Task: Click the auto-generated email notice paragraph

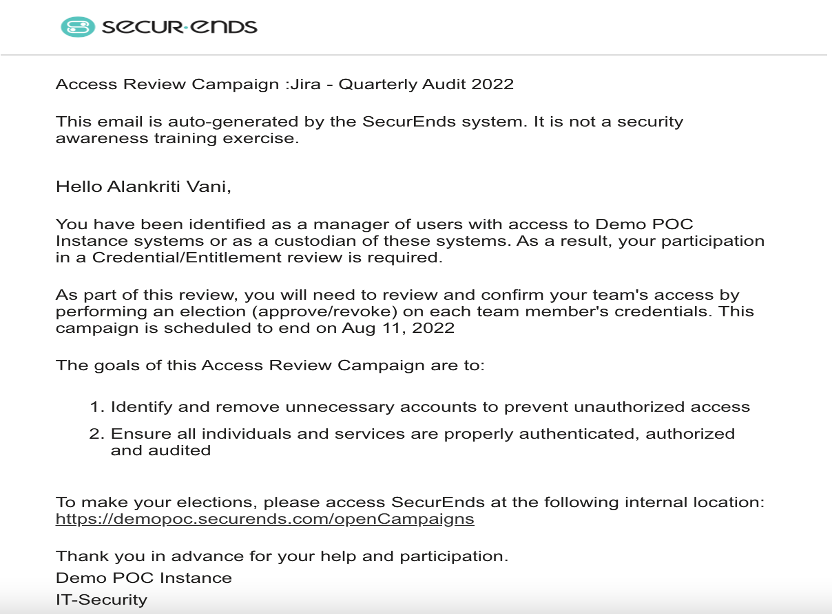Action: click(x=369, y=129)
